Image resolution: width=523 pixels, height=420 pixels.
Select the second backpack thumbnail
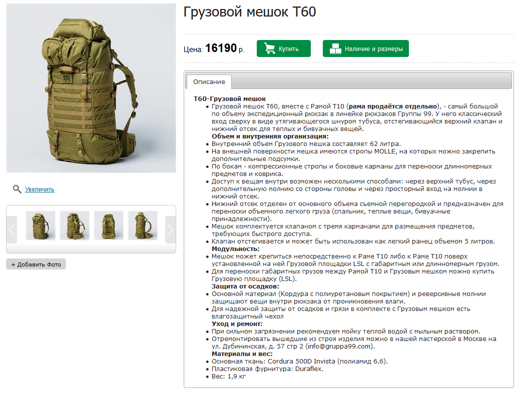coord(75,225)
